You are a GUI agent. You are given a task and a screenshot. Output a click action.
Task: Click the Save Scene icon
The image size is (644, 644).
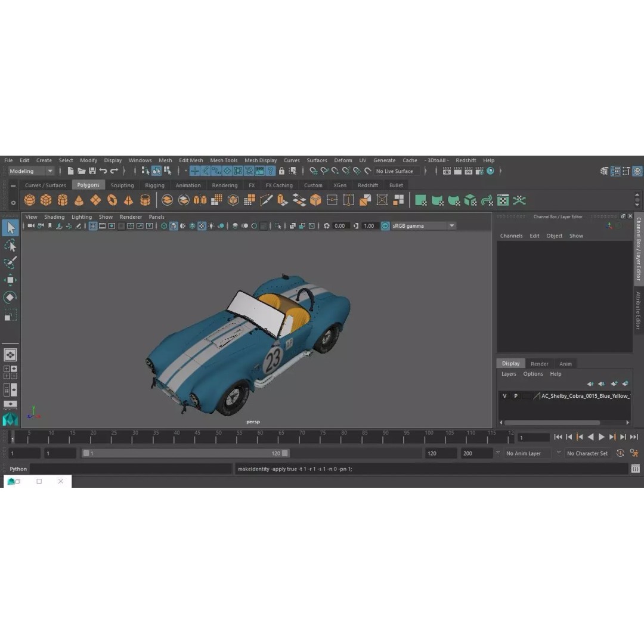click(92, 171)
